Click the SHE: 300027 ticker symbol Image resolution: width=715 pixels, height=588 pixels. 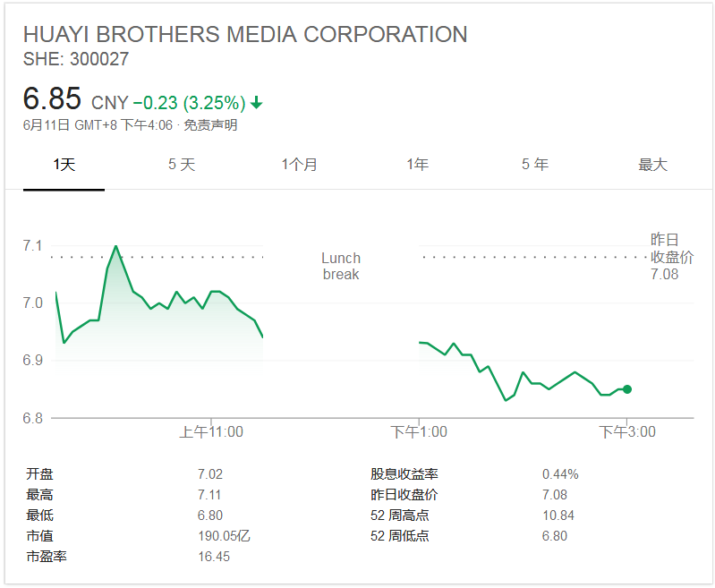point(76,59)
